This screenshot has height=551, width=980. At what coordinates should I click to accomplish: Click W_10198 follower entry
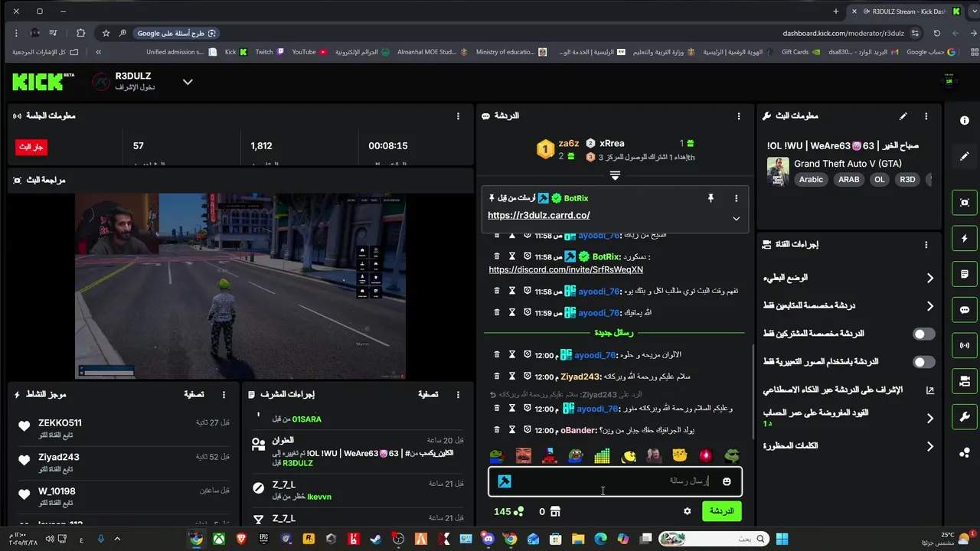(x=123, y=497)
